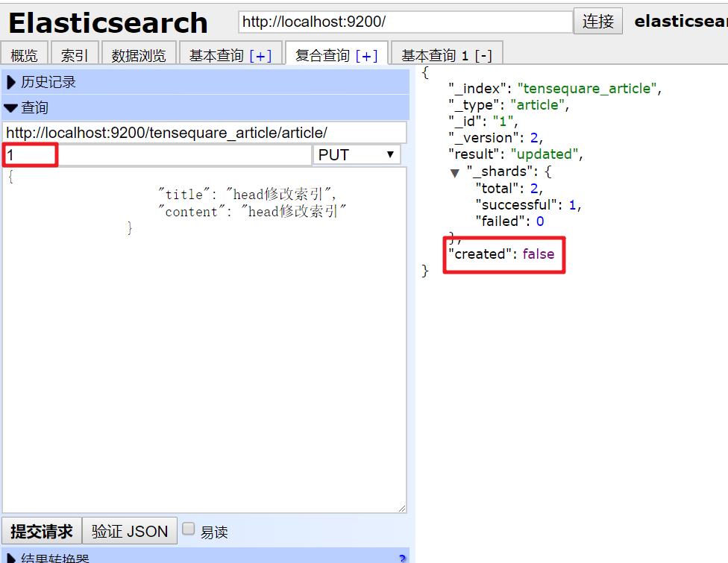Open help icon in 结果转换器 header
728x563 pixels.
(x=402, y=559)
